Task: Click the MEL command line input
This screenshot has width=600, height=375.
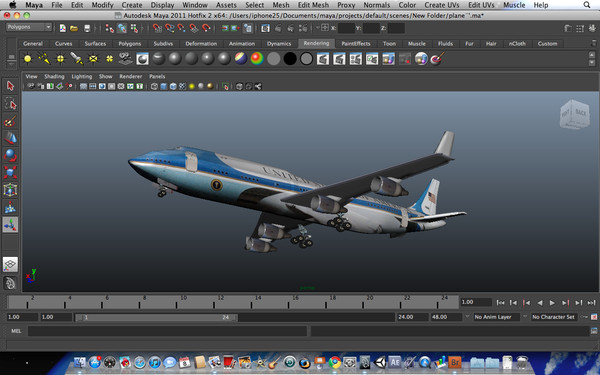Action: click(167, 331)
